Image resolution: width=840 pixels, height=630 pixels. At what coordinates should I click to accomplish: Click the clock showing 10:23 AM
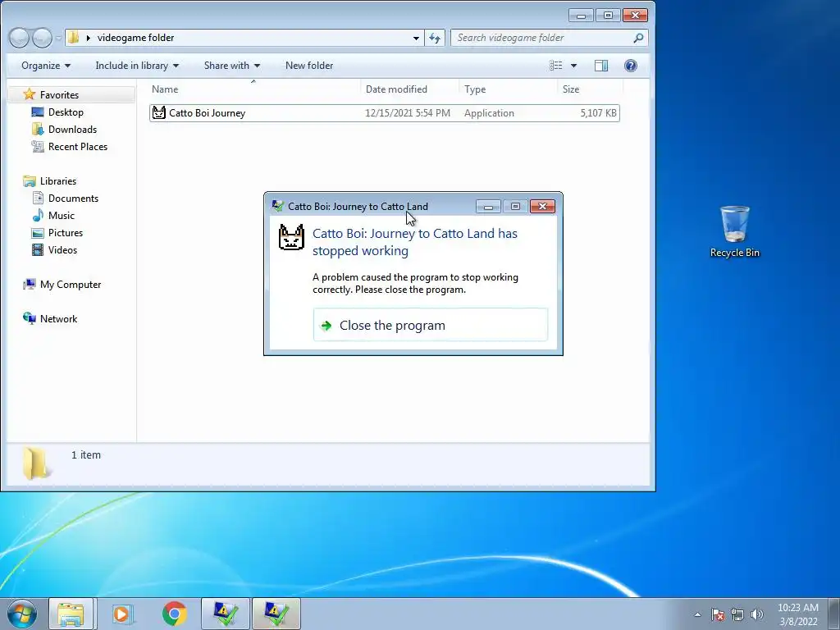tap(798, 608)
